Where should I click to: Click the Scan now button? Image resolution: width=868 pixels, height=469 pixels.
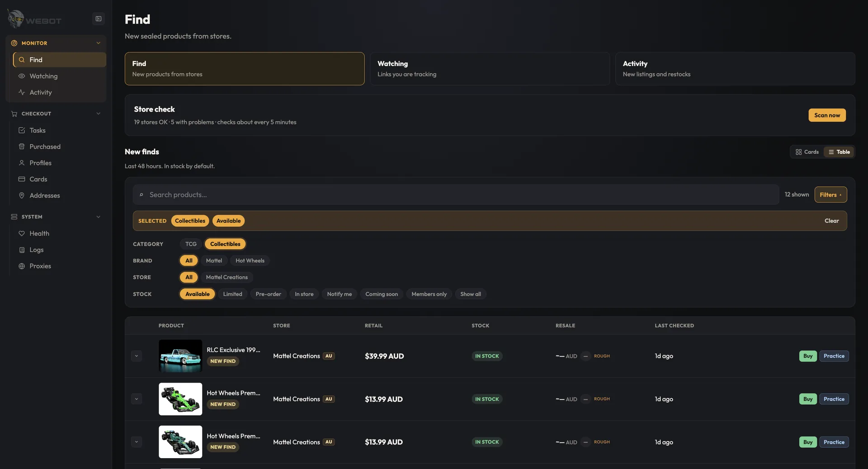[x=827, y=115]
